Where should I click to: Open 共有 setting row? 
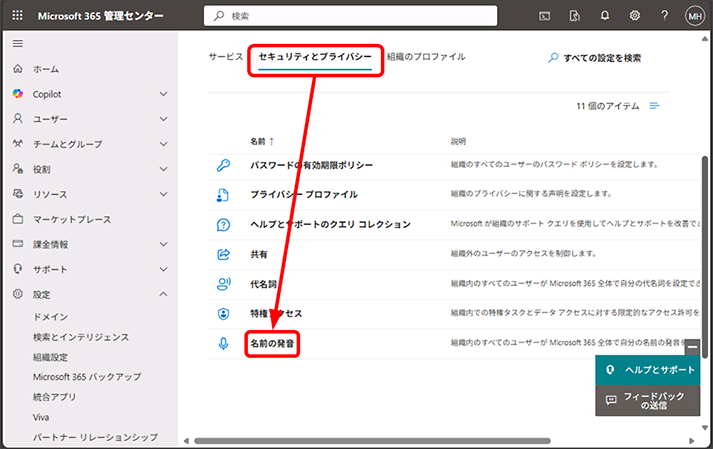259,254
